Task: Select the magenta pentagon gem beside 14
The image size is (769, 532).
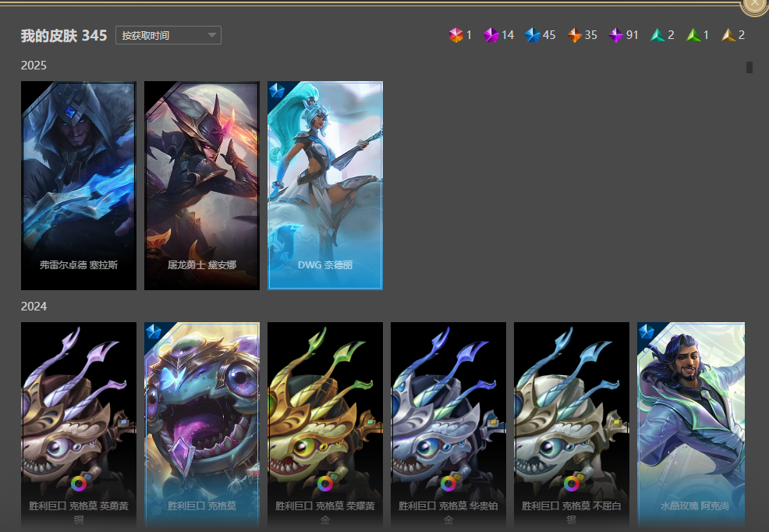Action: (x=491, y=35)
